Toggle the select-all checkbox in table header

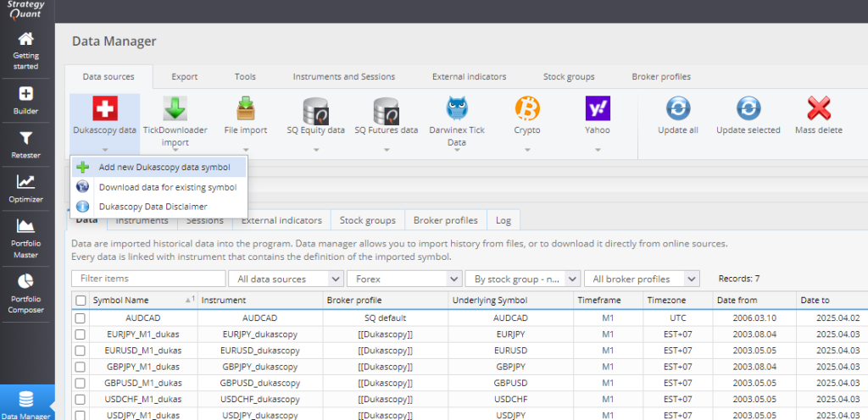click(x=81, y=301)
